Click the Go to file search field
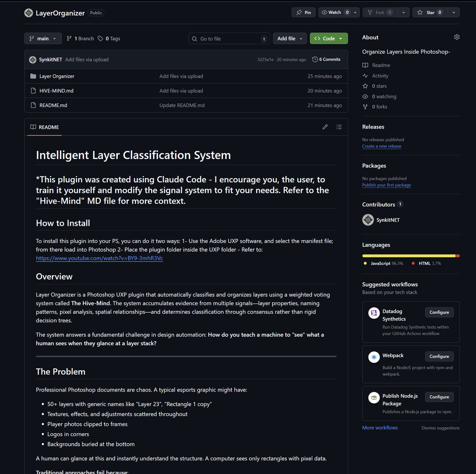This screenshot has width=476, height=474. (229, 38)
